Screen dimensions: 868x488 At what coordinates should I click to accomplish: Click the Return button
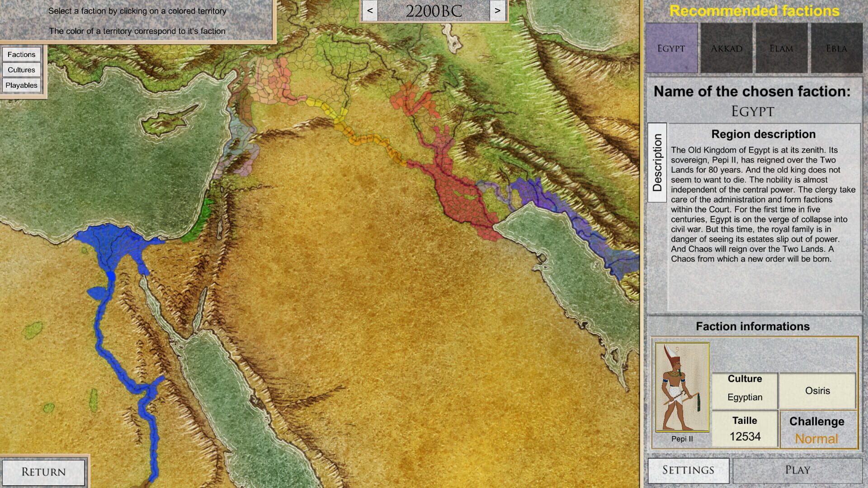pyautogui.click(x=44, y=471)
